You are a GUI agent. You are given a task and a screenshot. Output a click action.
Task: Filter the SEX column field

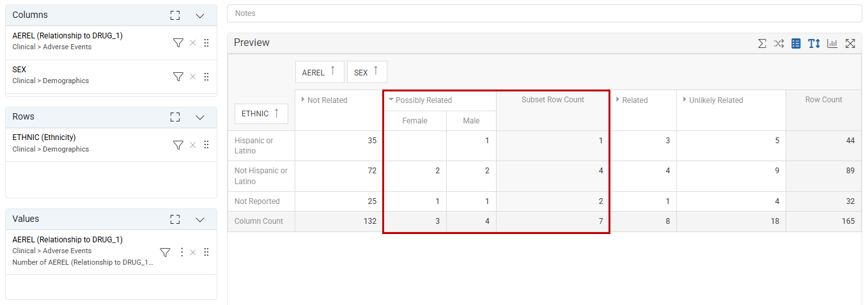(x=178, y=77)
